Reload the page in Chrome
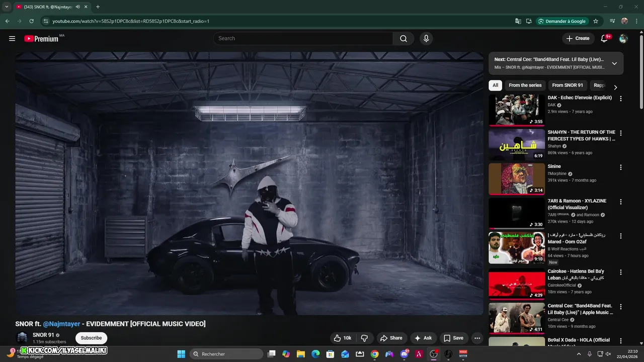Viewport: 644px width, 362px height. click(31, 21)
